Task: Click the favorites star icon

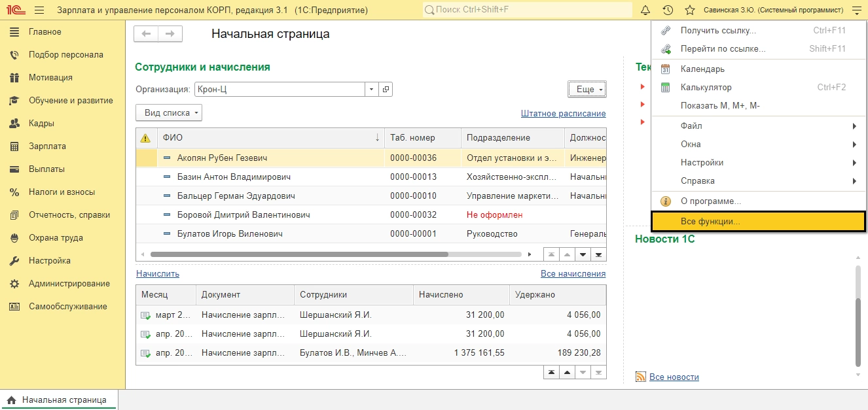Action: click(689, 10)
